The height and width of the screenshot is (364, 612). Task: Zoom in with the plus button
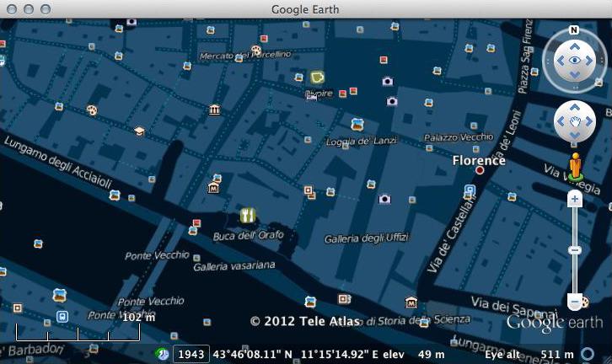pos(575,199)
